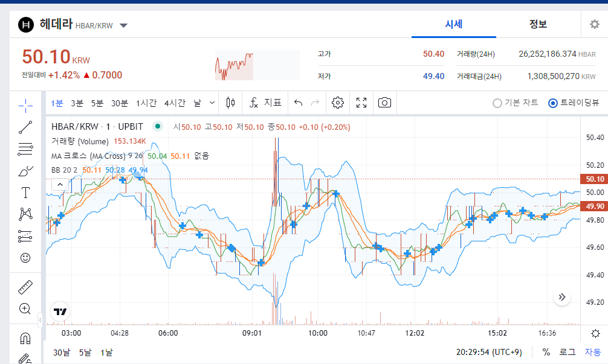Click the TradingView logo on chart

pyautogui.click(x=60, y=311)
